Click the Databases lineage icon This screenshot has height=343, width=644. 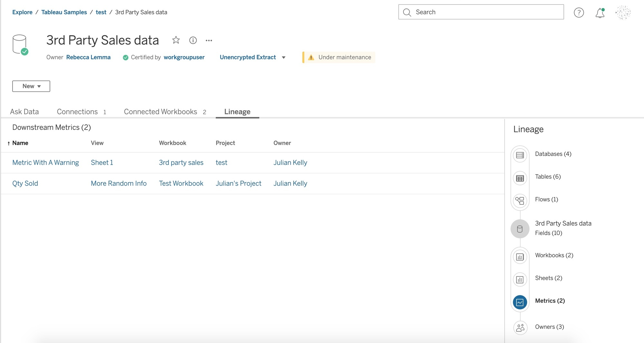[520, 155]
